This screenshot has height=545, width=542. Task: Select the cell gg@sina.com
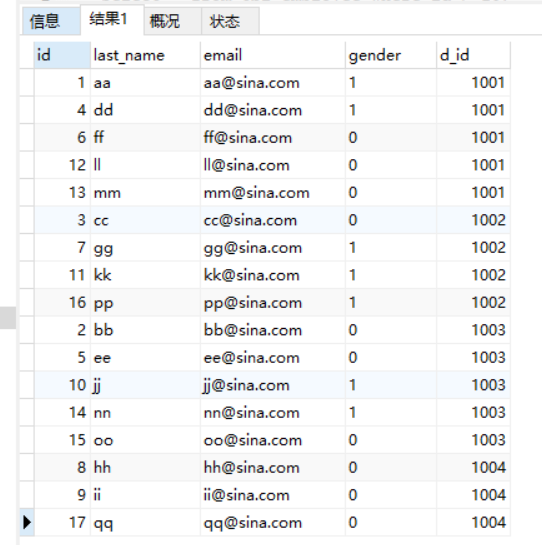click(273, 247)
